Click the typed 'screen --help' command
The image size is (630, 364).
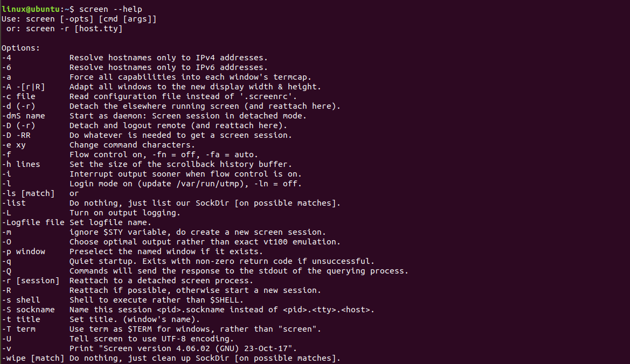tap(110, 9)
